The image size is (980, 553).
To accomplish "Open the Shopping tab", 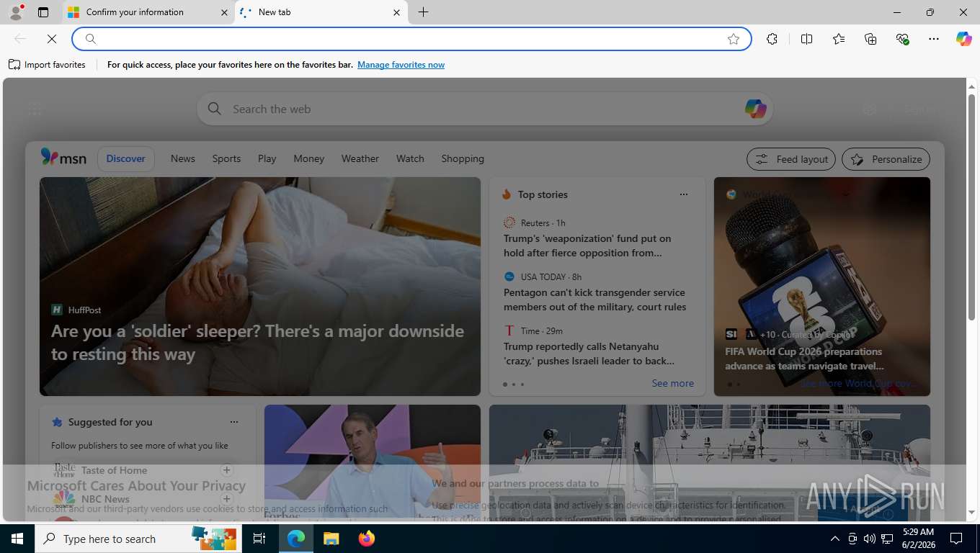I will pos(463,158).
